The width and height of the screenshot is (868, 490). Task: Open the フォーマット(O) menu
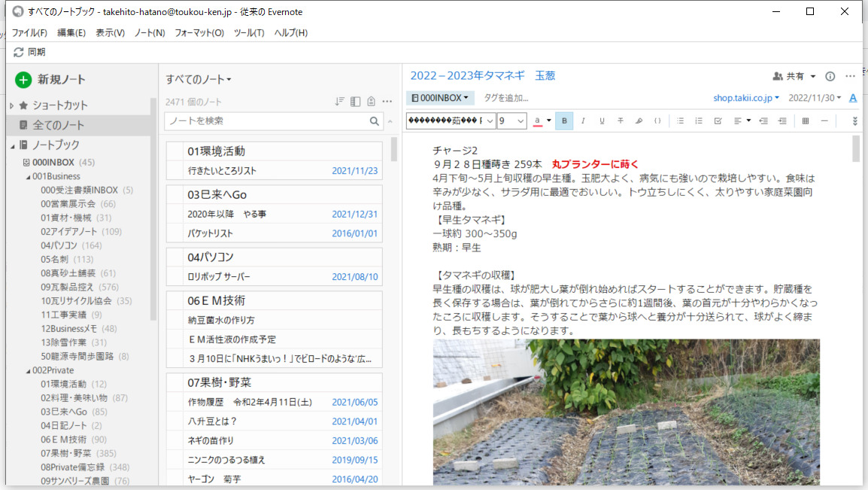[199, 33]
